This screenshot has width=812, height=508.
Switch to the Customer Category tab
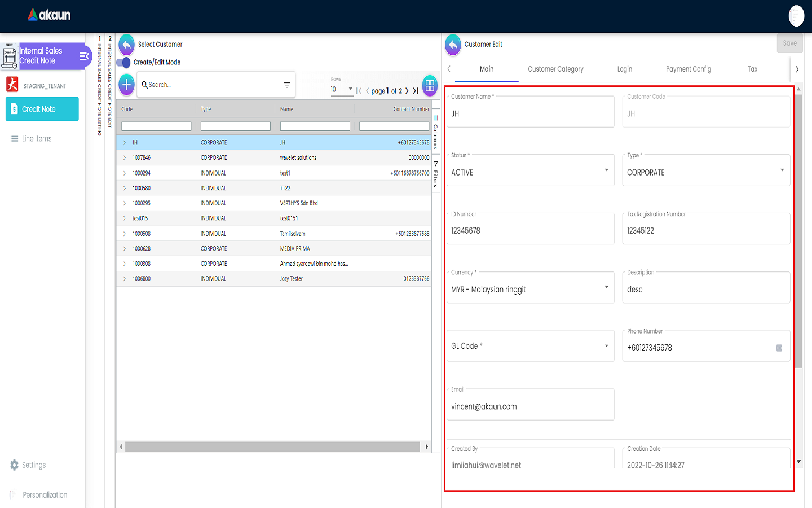click(x=555, y=69)
